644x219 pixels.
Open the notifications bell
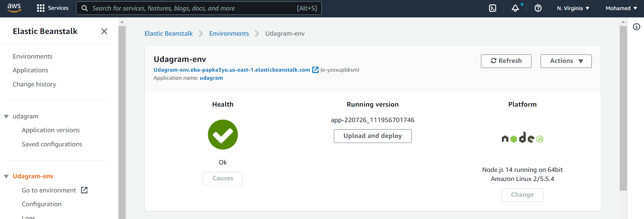[515, 8]
